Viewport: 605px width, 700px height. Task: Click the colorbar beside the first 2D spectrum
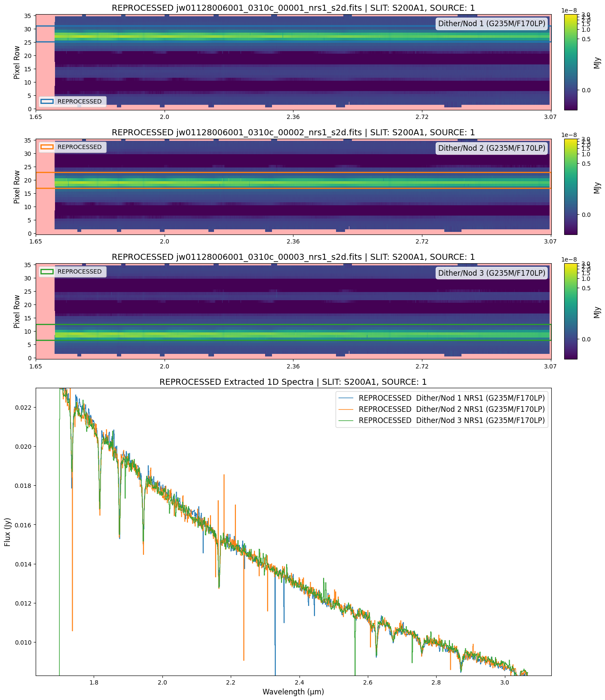coord(570,62)
